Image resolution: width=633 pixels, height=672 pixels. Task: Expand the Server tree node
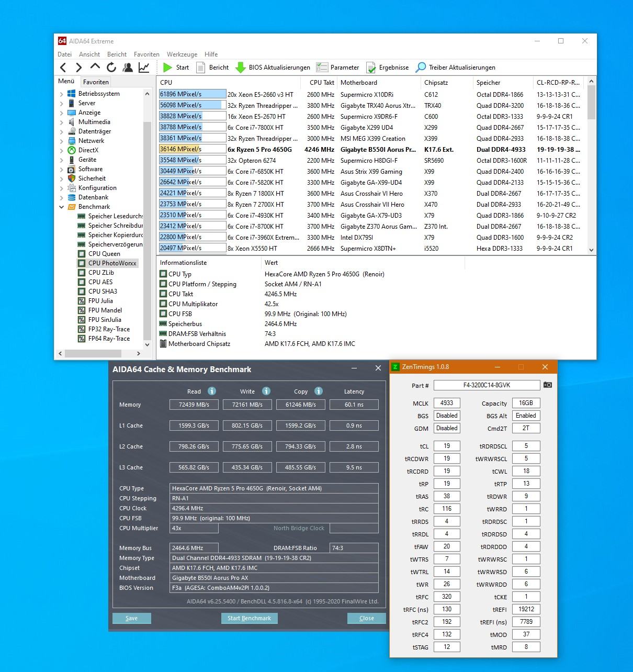pyautogui.click(x=61, y=104)
